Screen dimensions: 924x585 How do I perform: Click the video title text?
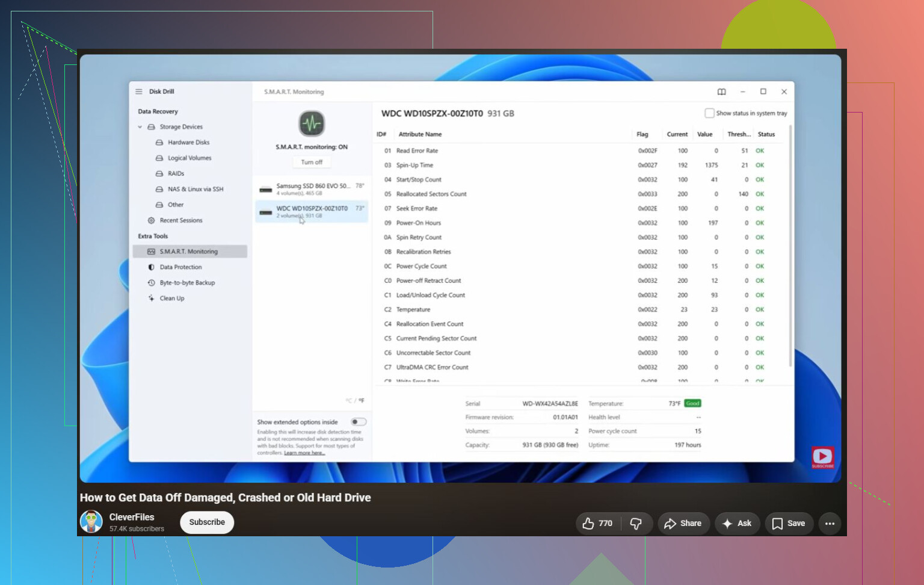[x=225, y=498]
